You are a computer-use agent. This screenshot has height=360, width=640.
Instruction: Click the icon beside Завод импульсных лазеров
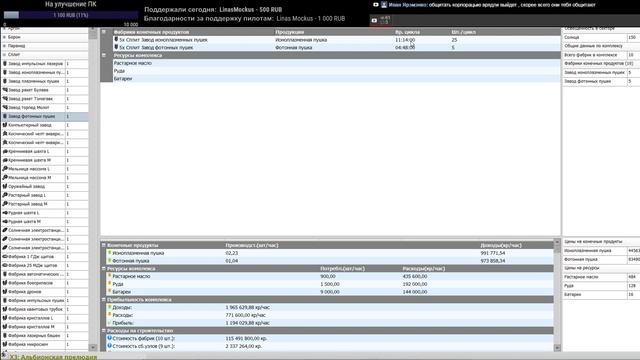(x=5, y=64)
